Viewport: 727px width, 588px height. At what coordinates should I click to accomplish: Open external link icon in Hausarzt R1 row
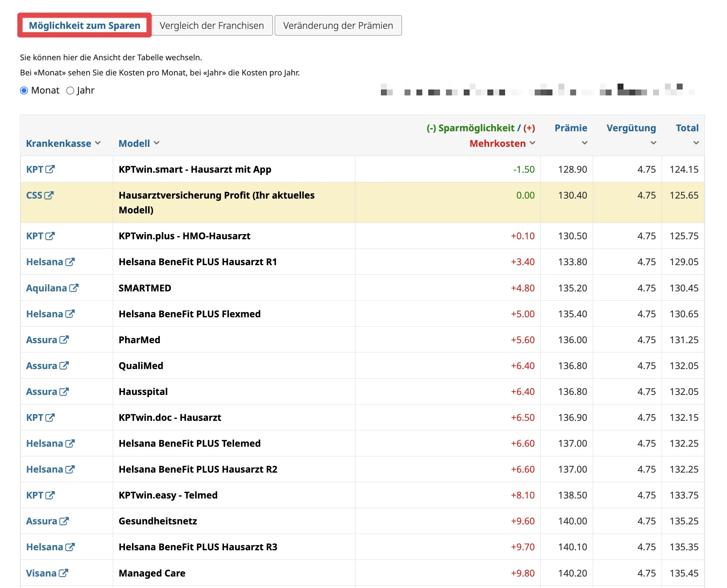[70, 262]
